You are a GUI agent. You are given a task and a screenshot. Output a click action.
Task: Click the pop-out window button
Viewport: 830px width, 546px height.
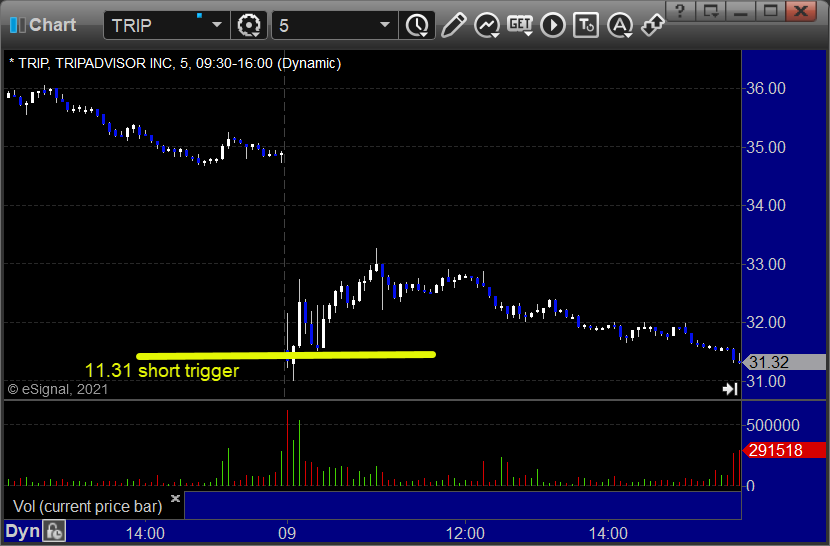point(710,10)
